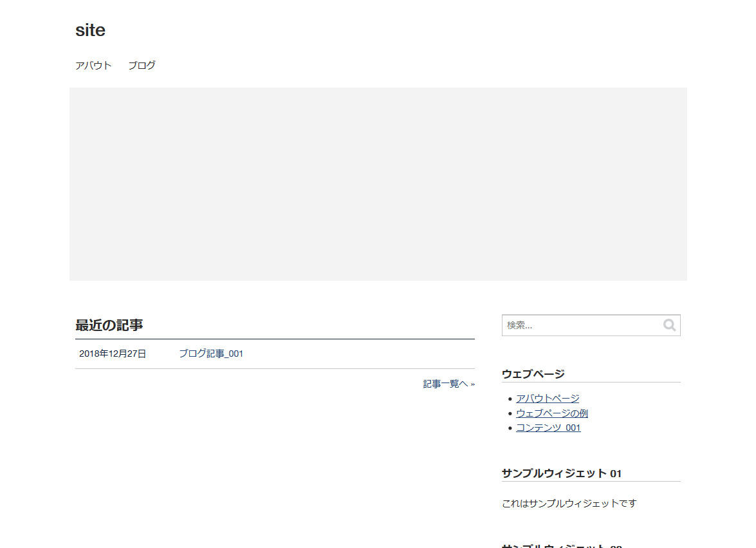Click the 2018年12月27日 date text
The height and width of the screenshot is (548, 756).
point(113,354)
